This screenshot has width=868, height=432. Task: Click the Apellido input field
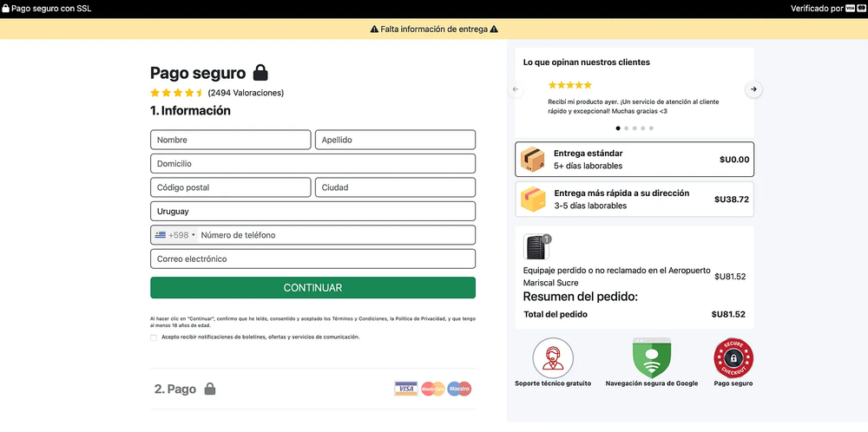pyautogui.click(x=395, y=140)
